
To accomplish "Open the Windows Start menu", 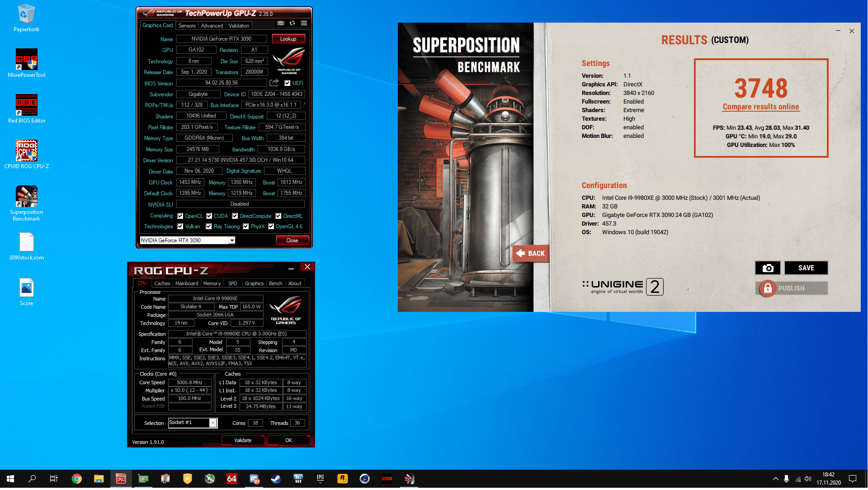I will coord(10,479).
